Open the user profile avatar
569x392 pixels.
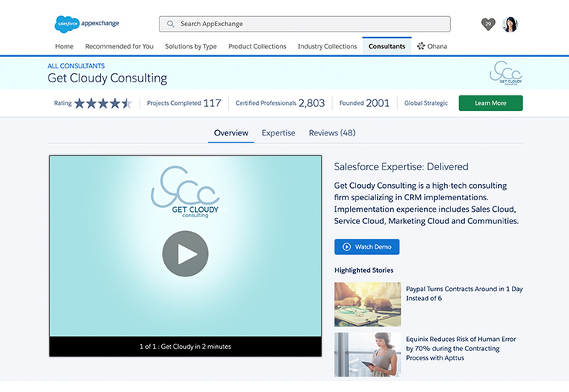(510, 25)
